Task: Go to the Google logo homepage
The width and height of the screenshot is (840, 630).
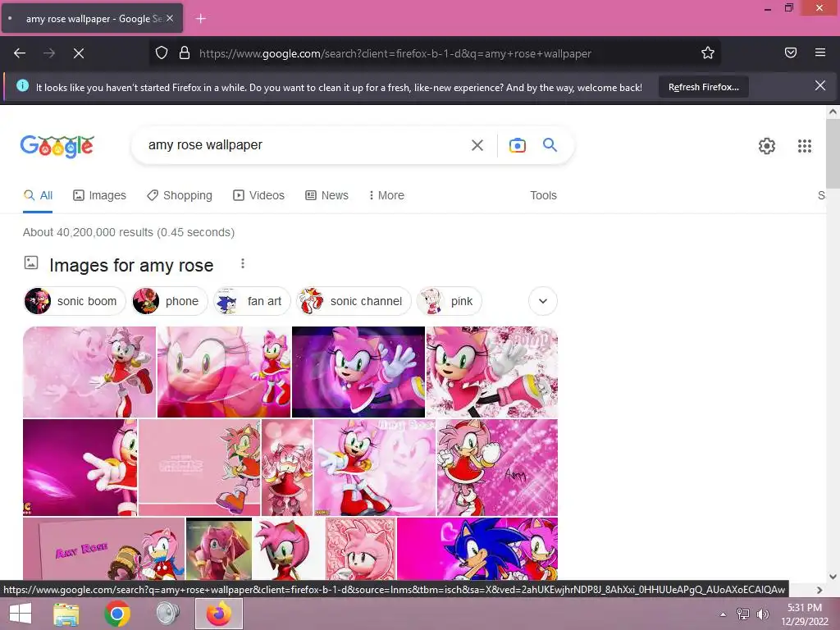Action: click(x=57, y=146)
